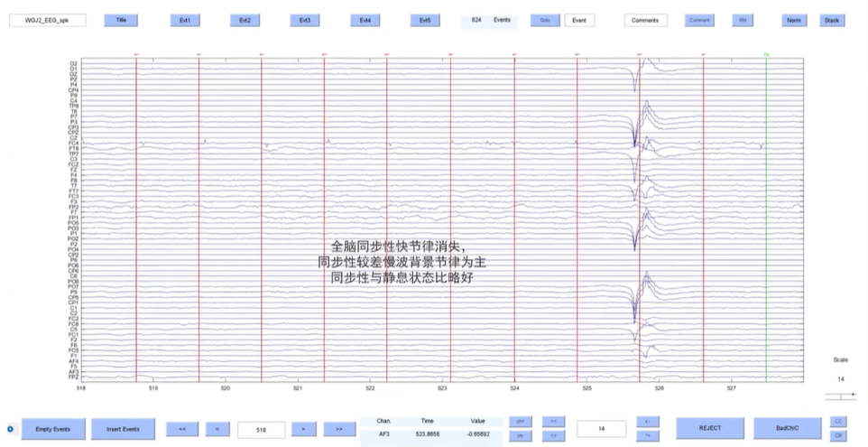Click the time field showing 518
The width and height of the screenshot is (868, 447).
(261, 429)
